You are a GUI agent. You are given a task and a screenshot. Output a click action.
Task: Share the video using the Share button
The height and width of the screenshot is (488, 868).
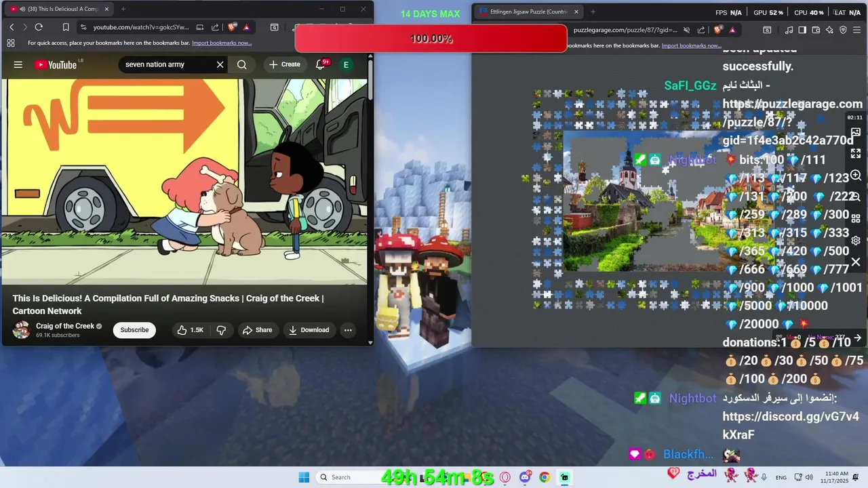tap(257, 330)
